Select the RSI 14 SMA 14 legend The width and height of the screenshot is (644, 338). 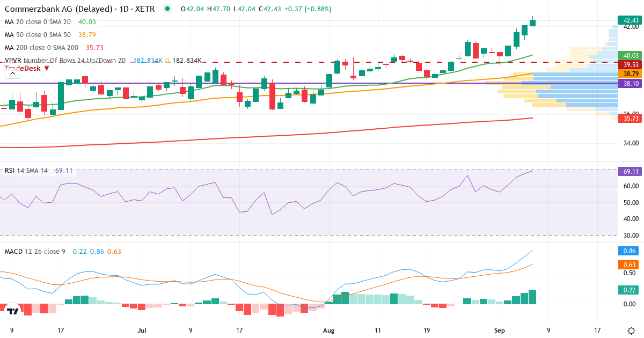coord(26,171)
